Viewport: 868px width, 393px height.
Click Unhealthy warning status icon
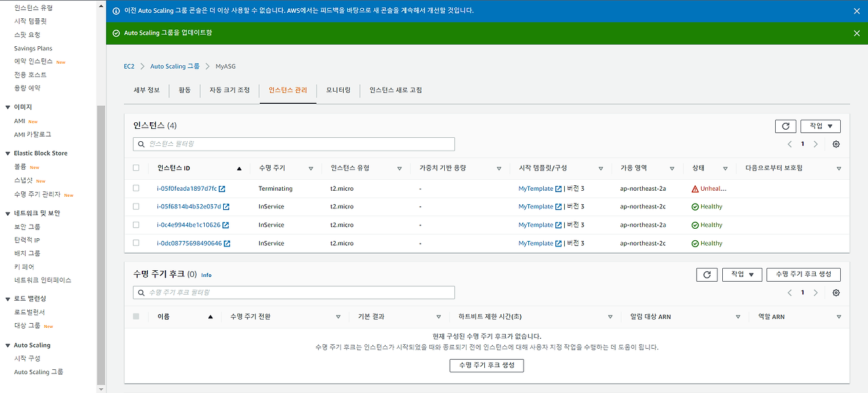coord(695,189)
